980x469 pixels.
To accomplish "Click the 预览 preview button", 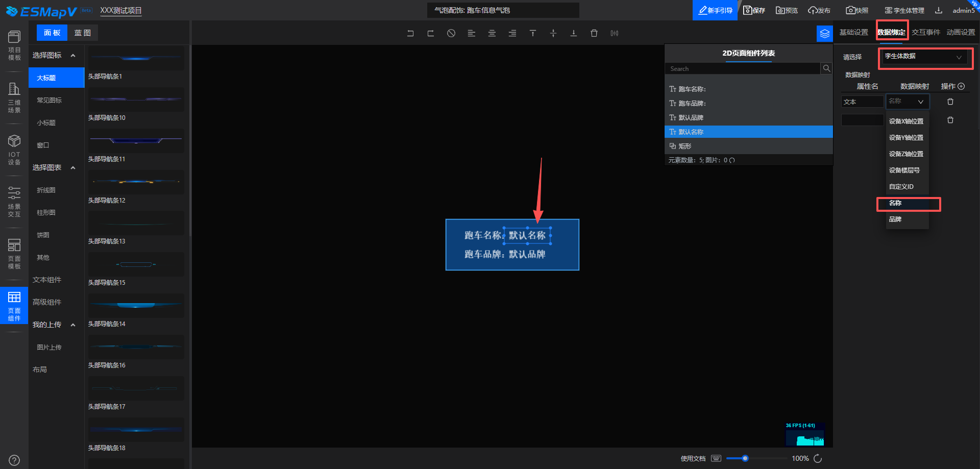I will [x=787, y=10].
